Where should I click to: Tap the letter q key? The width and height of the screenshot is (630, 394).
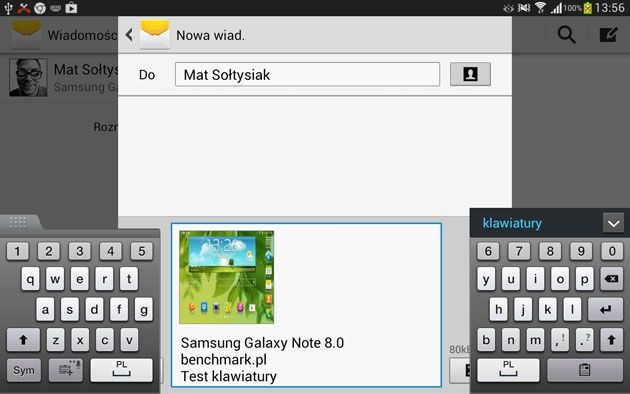point(31,278)
